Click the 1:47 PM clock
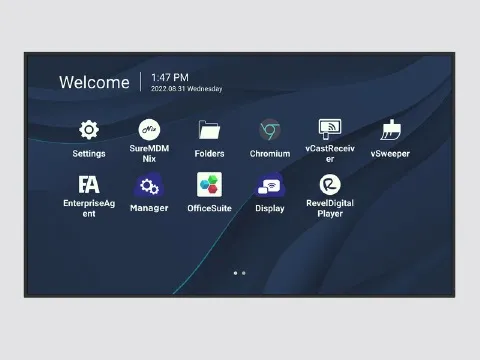480x360 pixels. 170,78
